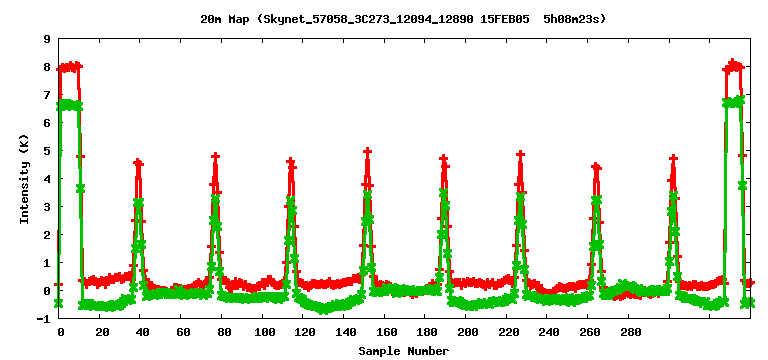
Task: Click the red peak near sample 150
Action: pyautogui.click(x=368, y=152)
